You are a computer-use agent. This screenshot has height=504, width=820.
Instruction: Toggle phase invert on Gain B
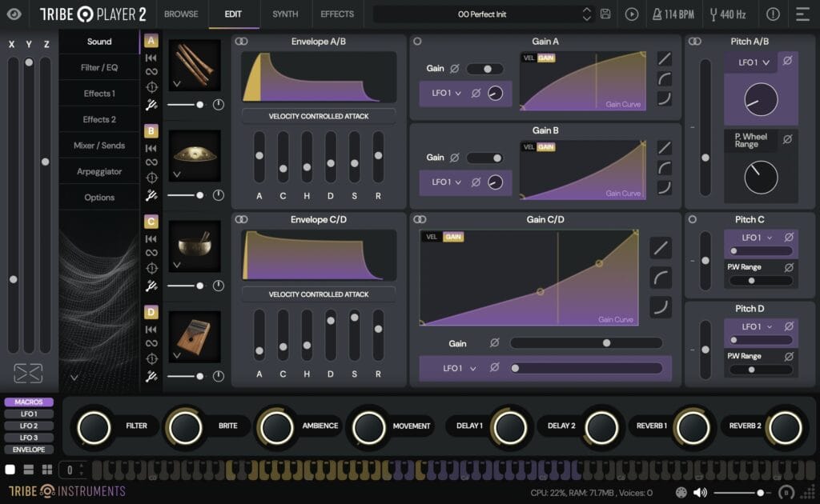[455, 158]
